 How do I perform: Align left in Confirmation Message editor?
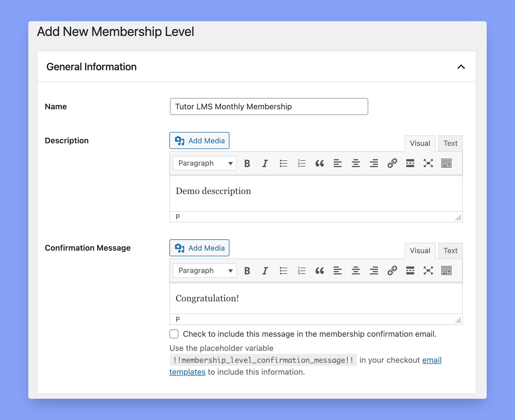[338, 271]
